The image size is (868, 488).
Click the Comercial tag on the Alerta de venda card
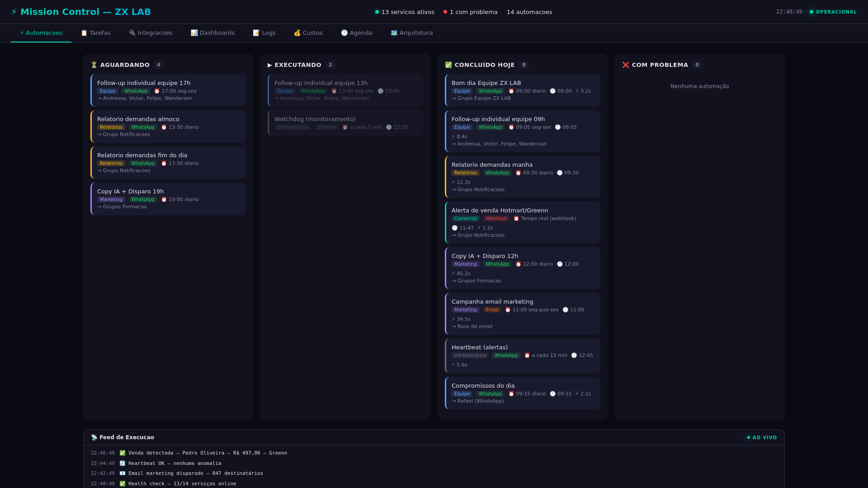tap(466, 219)
